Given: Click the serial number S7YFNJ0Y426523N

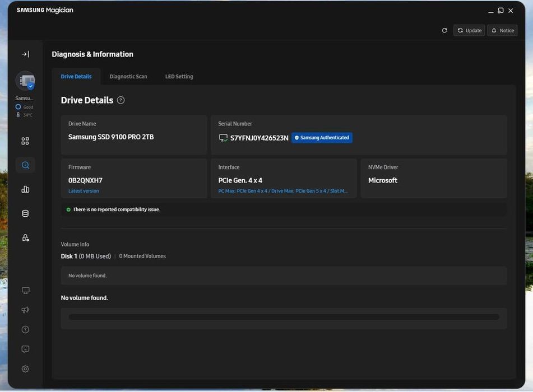Looking at the screenshot, I should [x=259, y=138].
